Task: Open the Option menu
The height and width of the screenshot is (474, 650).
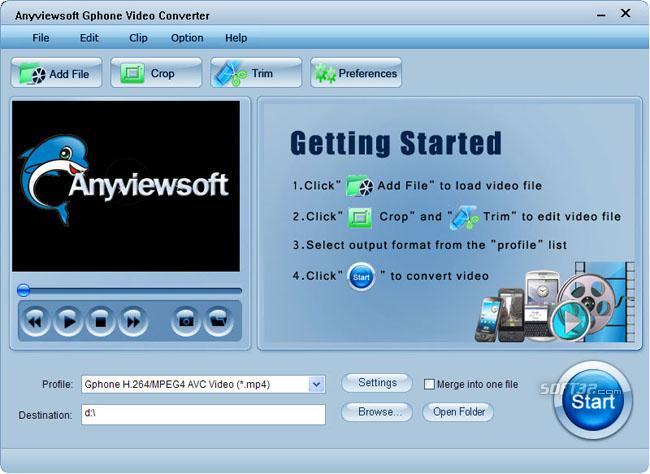Action: pyautogui.click(x=187, y=38)
